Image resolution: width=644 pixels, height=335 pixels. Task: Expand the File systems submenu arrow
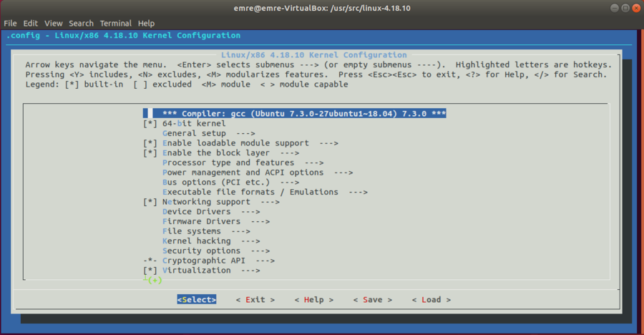coord(240,231)
